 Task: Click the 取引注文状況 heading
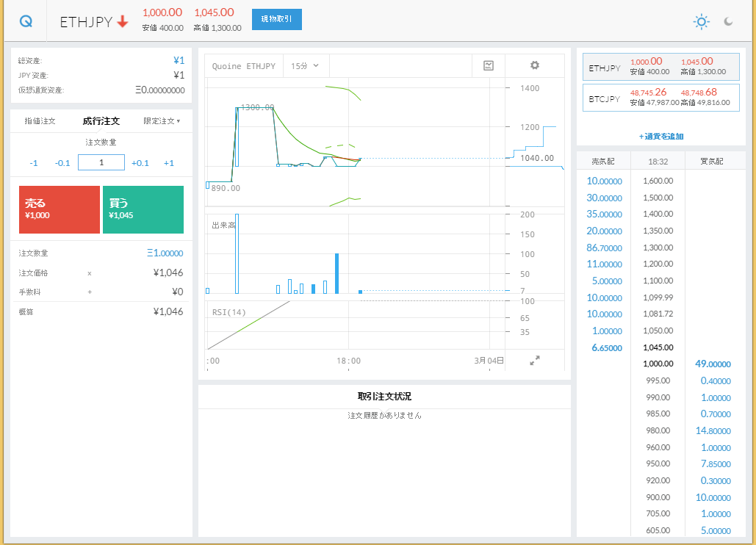[384, 396]
